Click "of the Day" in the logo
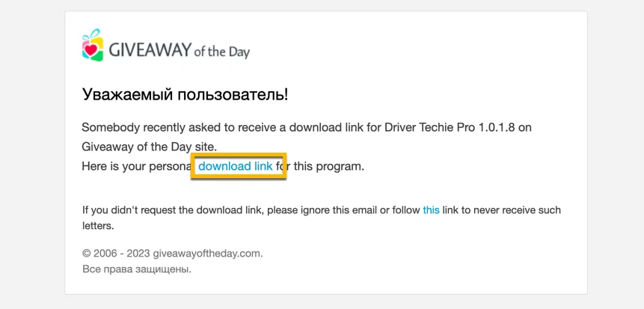This screenshot has width=644, height=309. click(221, 52)
